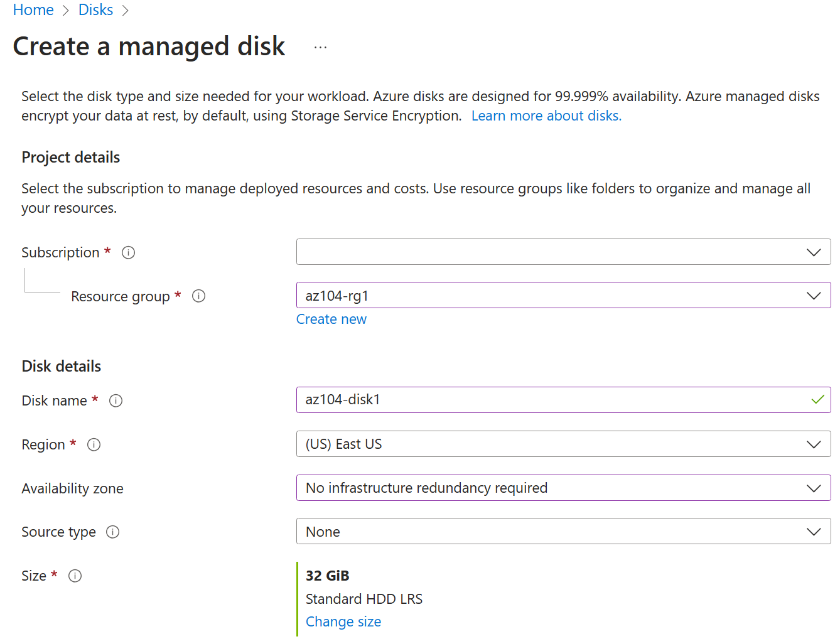Click the Resource group info icon
Viewport: 840px width, 639px height.
coord(198,296)
